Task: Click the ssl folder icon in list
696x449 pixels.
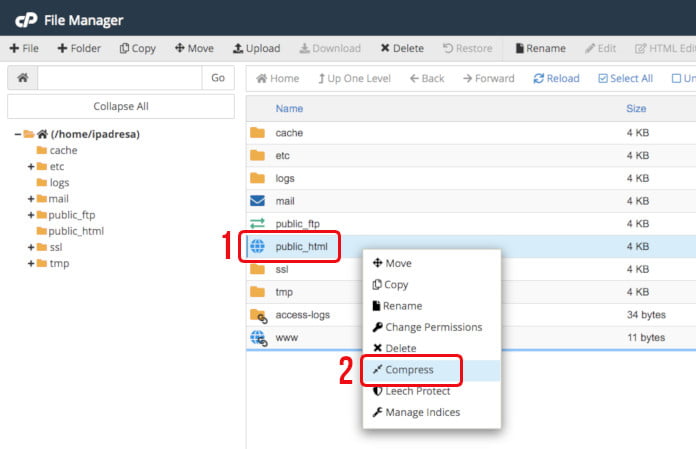Action: [257, 269]
